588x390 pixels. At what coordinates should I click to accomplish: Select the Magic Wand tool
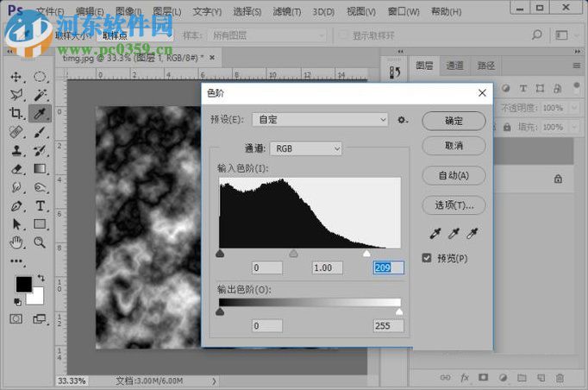(40, 95)
